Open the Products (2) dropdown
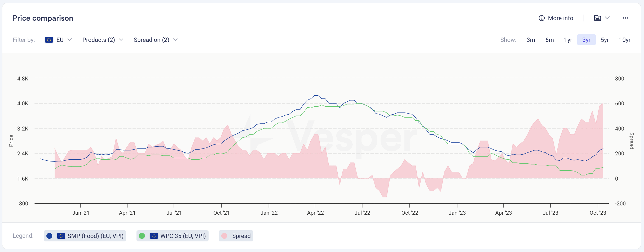The width and height of the screenshot is (644, 252). [103, 40]
